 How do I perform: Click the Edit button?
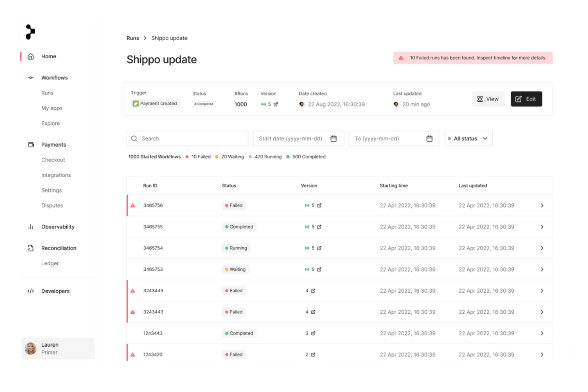click(x=526, y=99)
